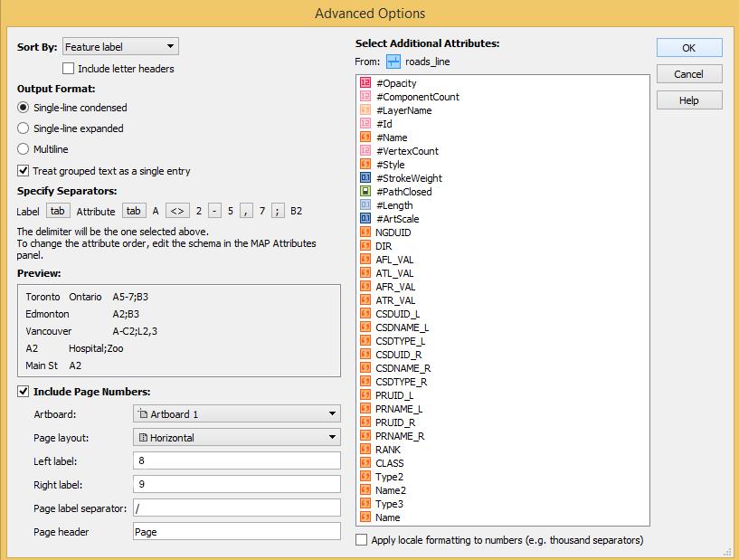Select Single-line expanded output format
739x560 pixels.
(24, 128)
